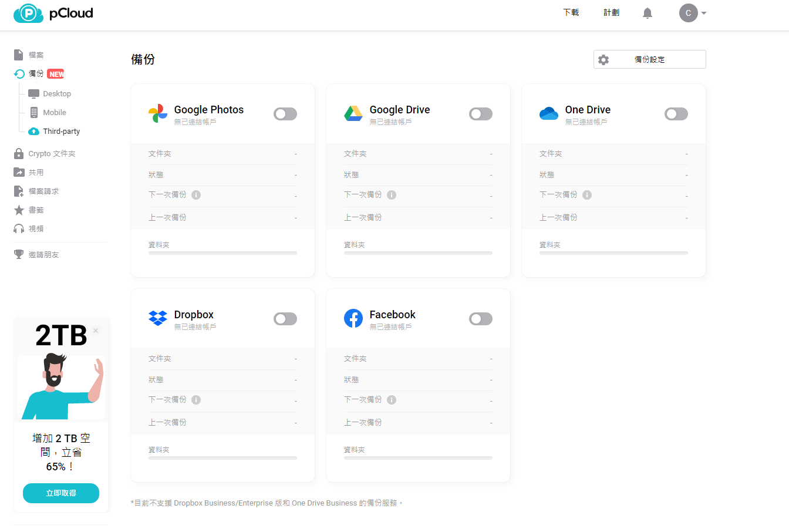789x532 pixels.
Task: Open Desktop backup in the sidebar
Action: [56, 94]
